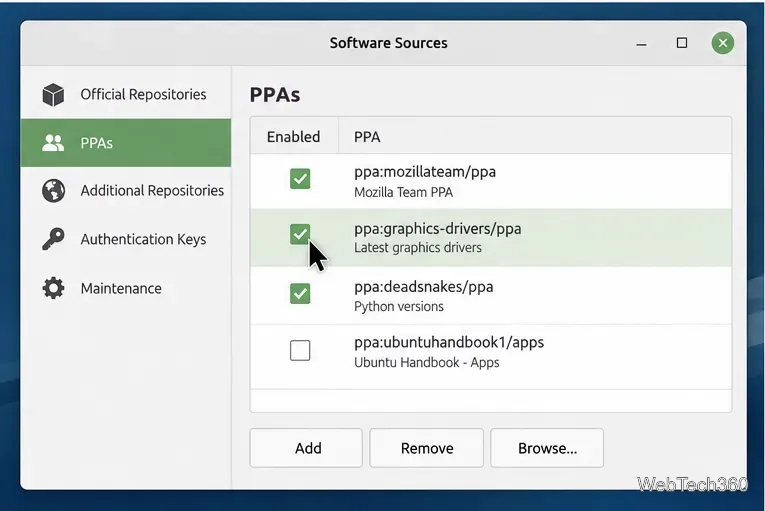Click the Authentication Keys key icon
This screenshot has height=511, width=765.
pos(53,239)
